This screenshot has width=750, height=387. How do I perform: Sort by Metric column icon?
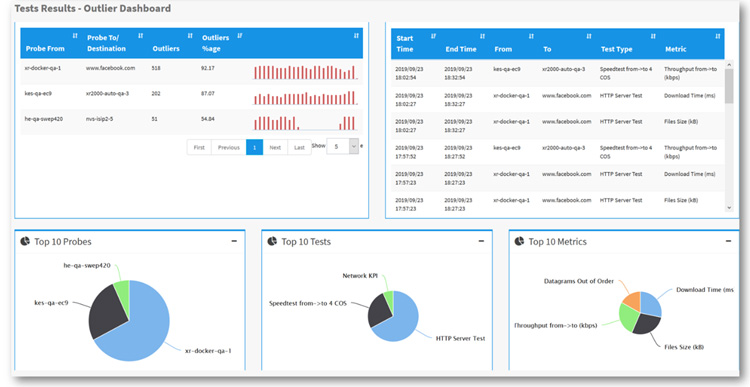(x=717, y=36)
